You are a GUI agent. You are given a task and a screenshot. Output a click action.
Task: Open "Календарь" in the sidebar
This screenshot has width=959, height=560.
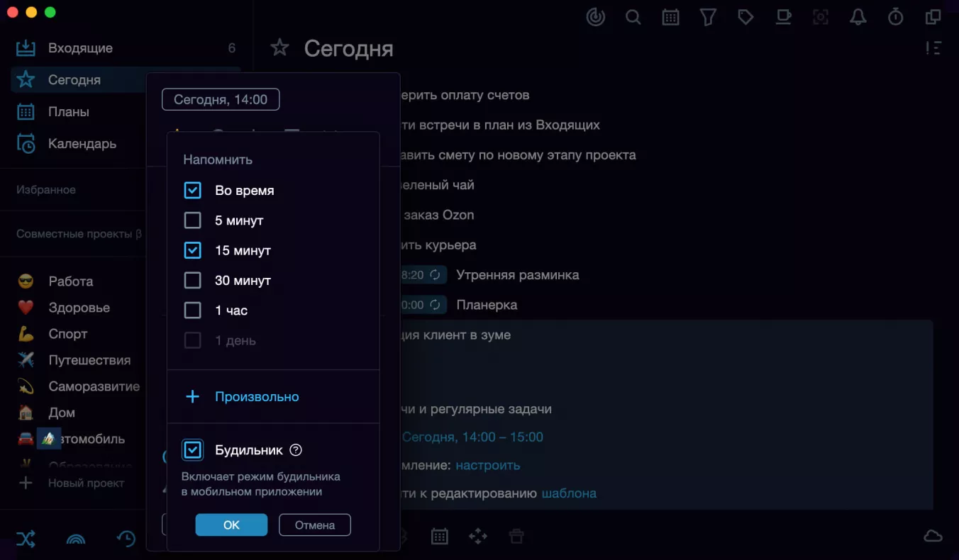126,144
